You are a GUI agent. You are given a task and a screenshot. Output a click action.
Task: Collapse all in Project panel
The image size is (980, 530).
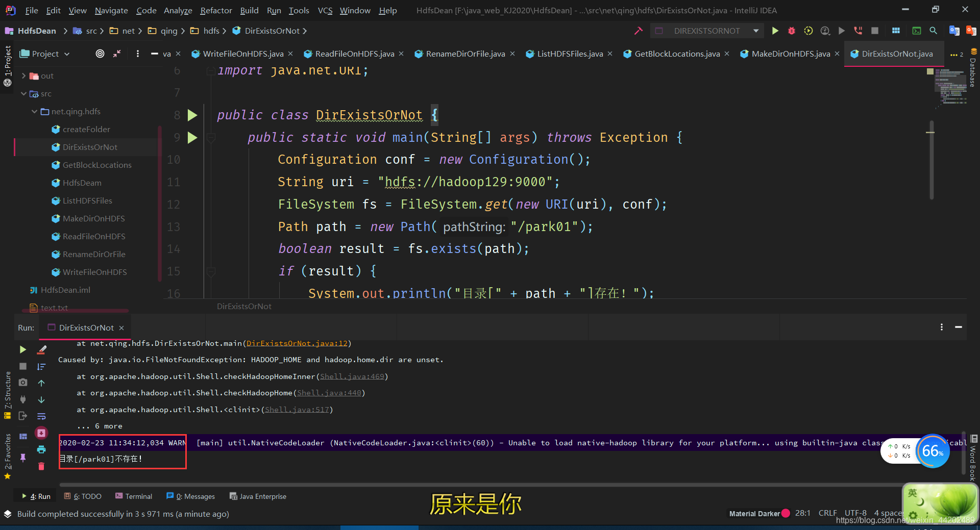tap(117, 54)
